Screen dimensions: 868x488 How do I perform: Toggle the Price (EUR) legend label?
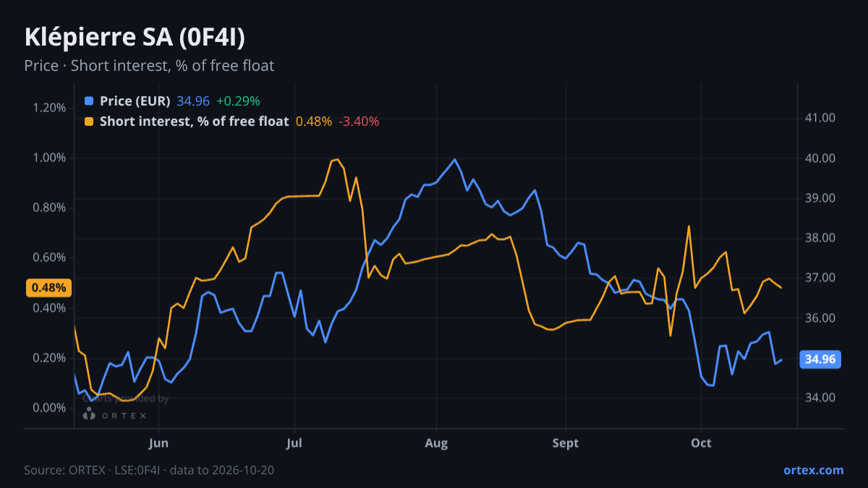click(135, 101)
